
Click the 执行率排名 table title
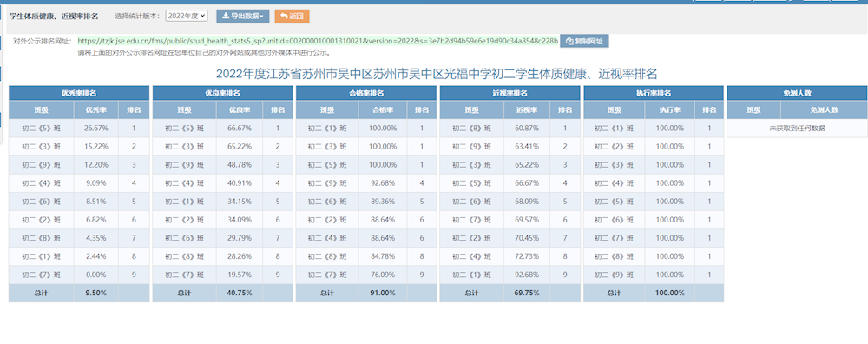click(x=654, y=93)
